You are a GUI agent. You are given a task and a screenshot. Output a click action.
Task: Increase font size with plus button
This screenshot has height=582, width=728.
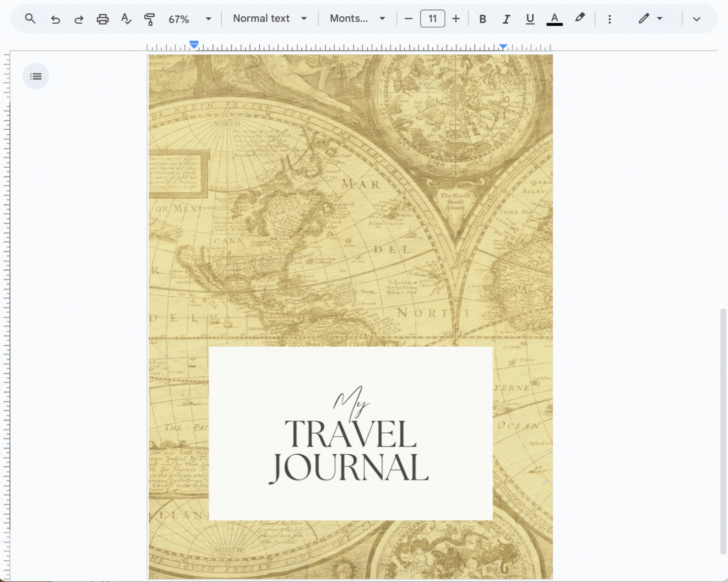(456, 19)
